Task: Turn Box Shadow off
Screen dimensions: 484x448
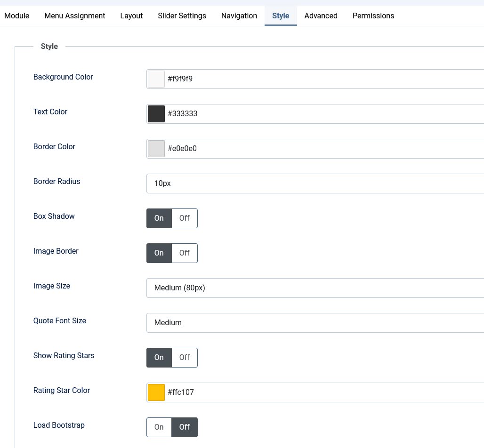Action: pyautogui.click(x=184, y=218)
